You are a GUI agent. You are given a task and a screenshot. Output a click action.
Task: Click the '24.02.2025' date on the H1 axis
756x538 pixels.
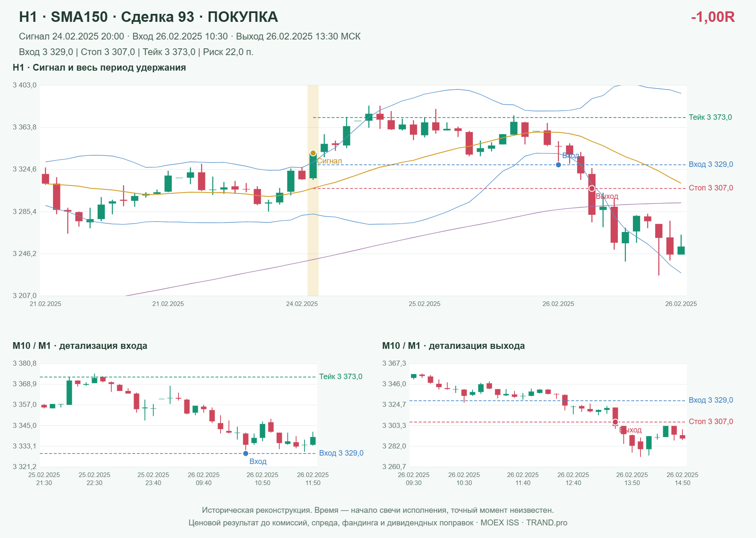[x=302, y=304]
